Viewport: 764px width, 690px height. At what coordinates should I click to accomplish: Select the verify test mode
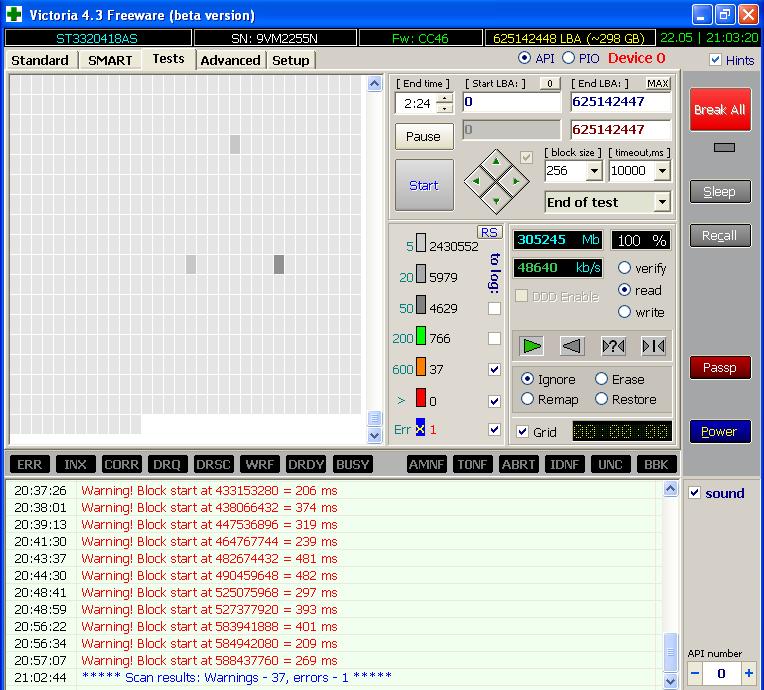pyautogui.click(x=624, y=268)
